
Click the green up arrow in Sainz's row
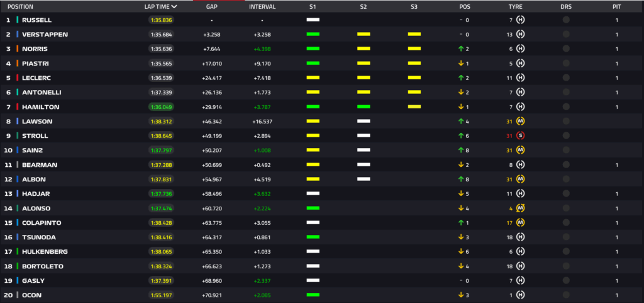tap(460, 150)
